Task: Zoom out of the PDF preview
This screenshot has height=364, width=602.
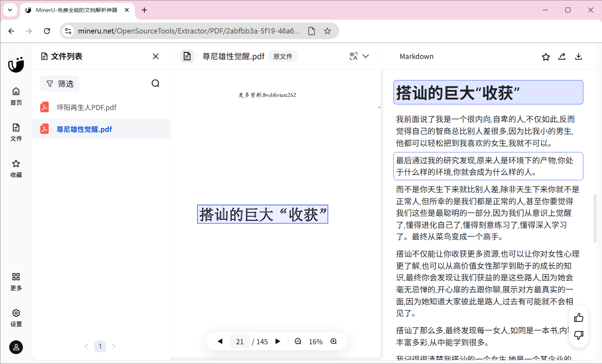Action: pos(298,341)
